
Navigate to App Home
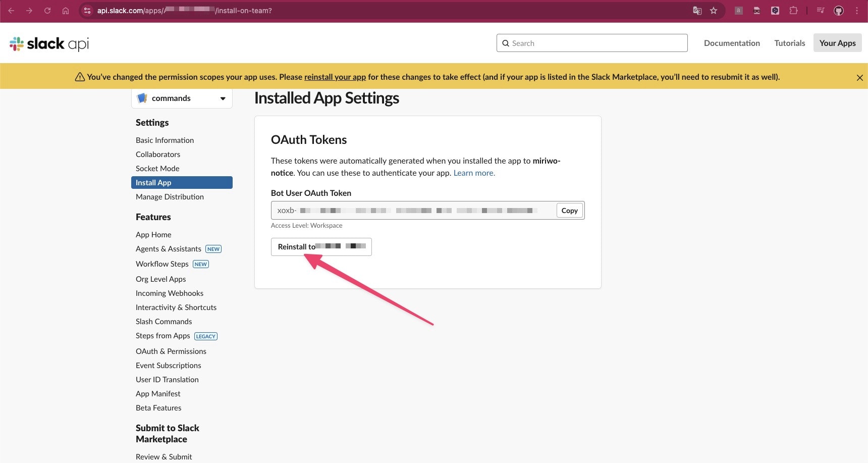click(153, 235)
